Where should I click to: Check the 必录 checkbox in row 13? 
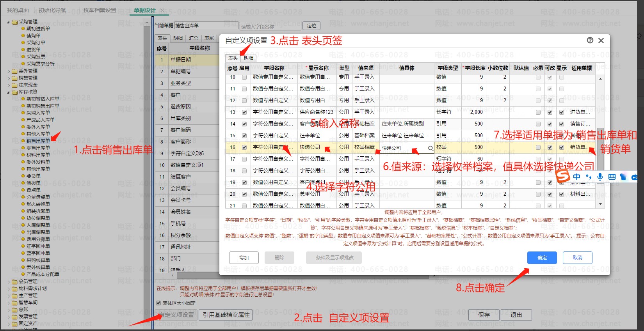(538, 112)
